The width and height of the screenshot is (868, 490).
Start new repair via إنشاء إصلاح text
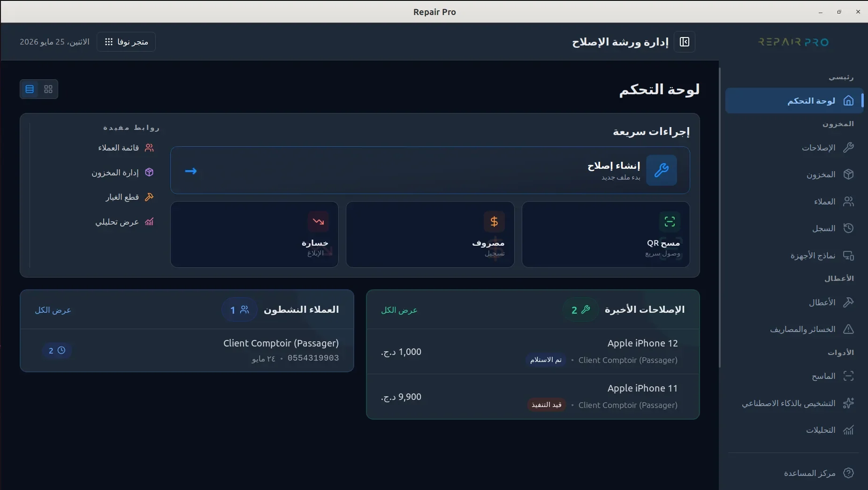(x=614, y=166)
